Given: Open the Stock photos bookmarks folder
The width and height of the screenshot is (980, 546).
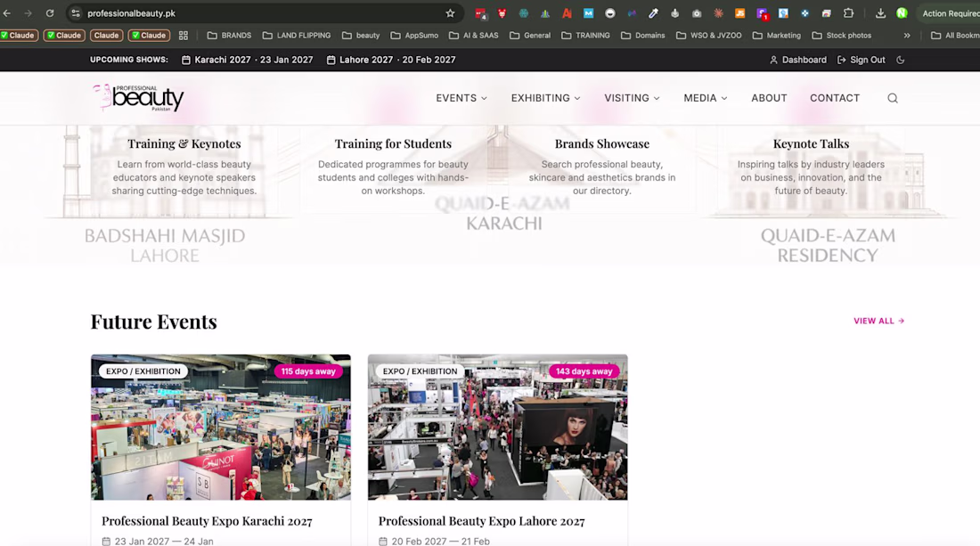Looking at the screenshot, I should click(x=841, y=36).
